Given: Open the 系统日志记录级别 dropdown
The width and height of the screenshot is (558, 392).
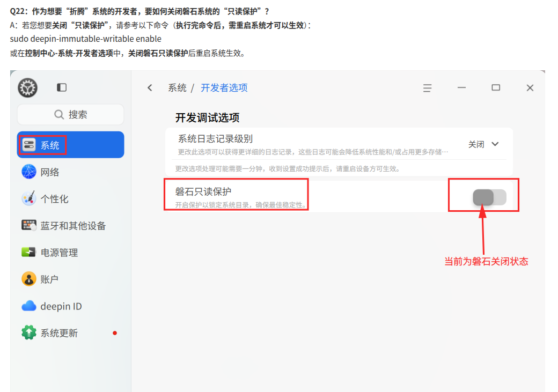Looking at the screenshot, I should pos(483,144).
